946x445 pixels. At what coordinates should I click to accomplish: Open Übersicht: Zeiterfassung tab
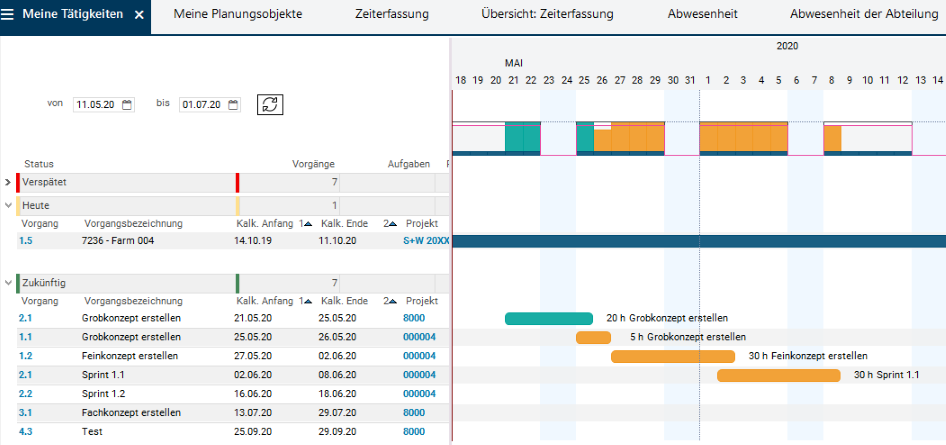coord(548,14)
